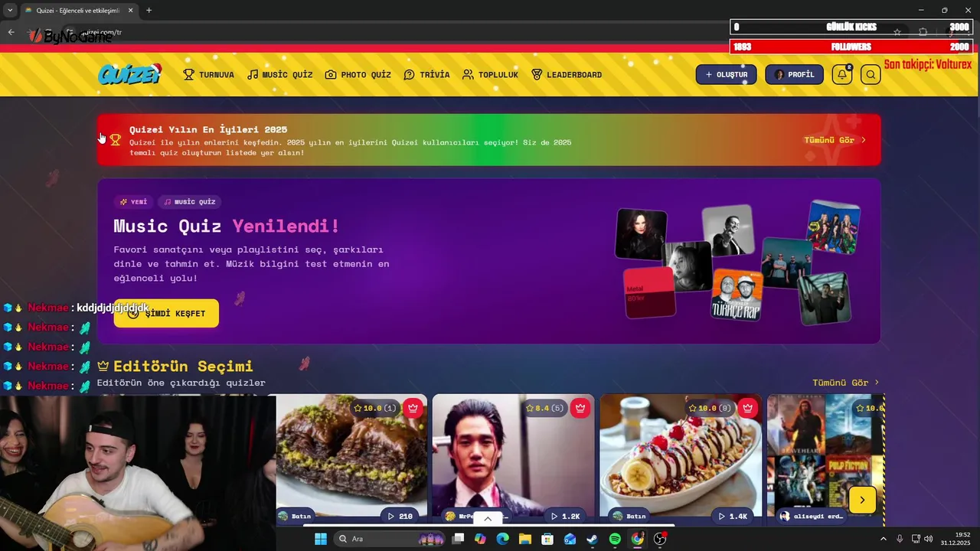980x551 pixels.
Task: Open the banana split quiz thumbnail
Action: [x=681, y=455]
